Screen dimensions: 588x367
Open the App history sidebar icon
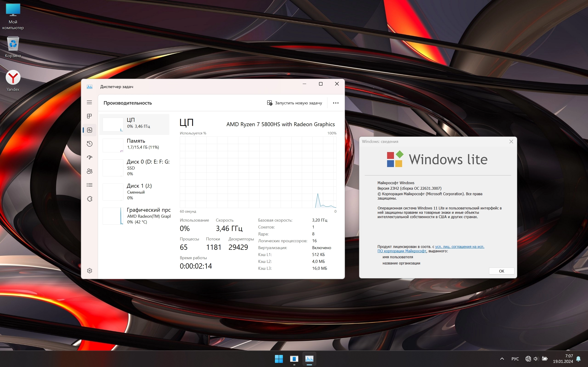point(89,144)
